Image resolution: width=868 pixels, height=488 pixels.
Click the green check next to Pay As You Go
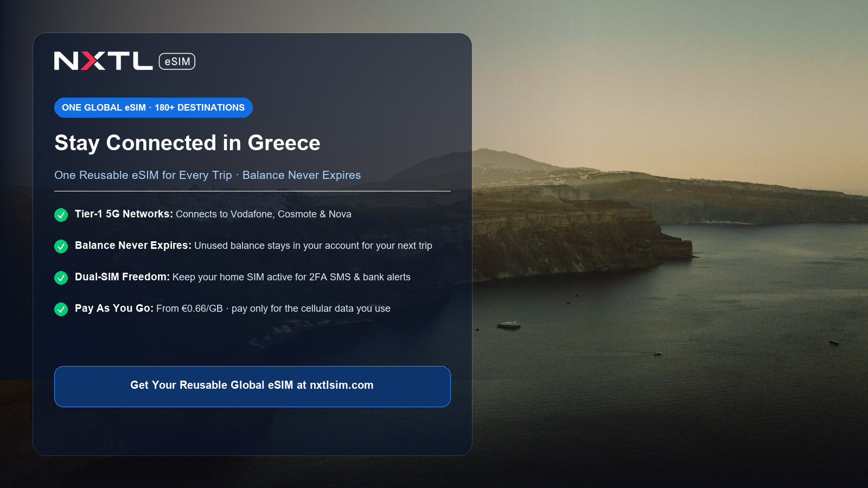click(x=61, y=310)
